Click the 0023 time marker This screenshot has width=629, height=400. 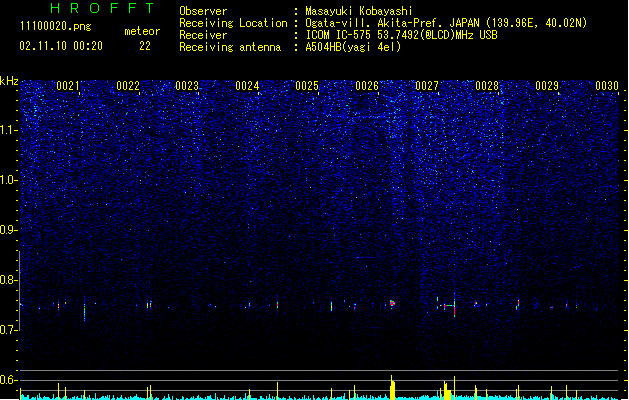(x=187, y=86)
